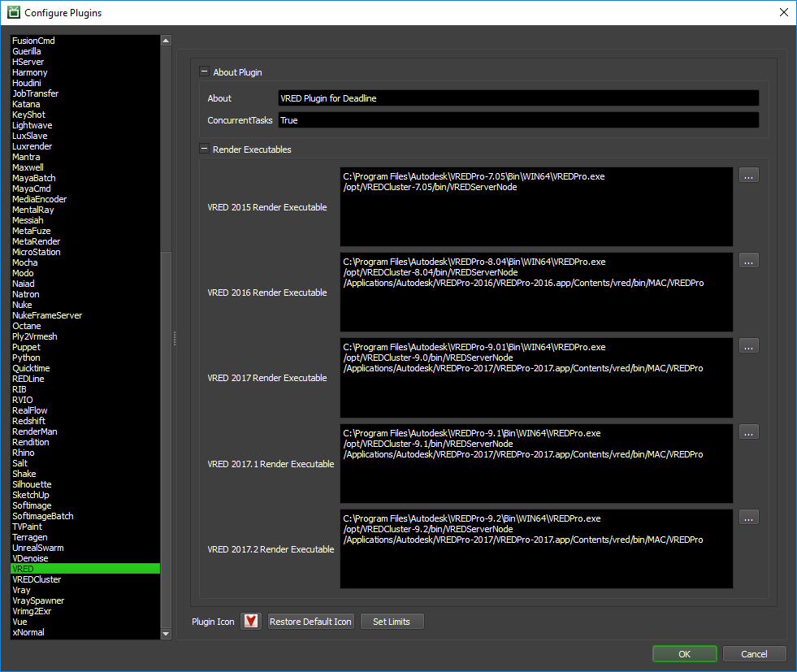797x672 pixels.
Task: Browse for VRED 2017.2 render executable
Action: [749, 518]
